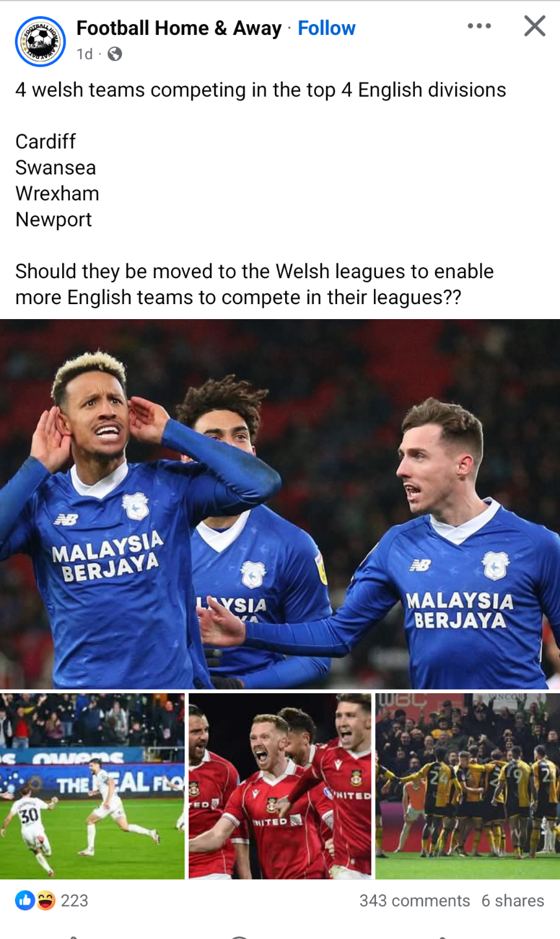Tap the public globe privacy icon

tap(115, 54)
